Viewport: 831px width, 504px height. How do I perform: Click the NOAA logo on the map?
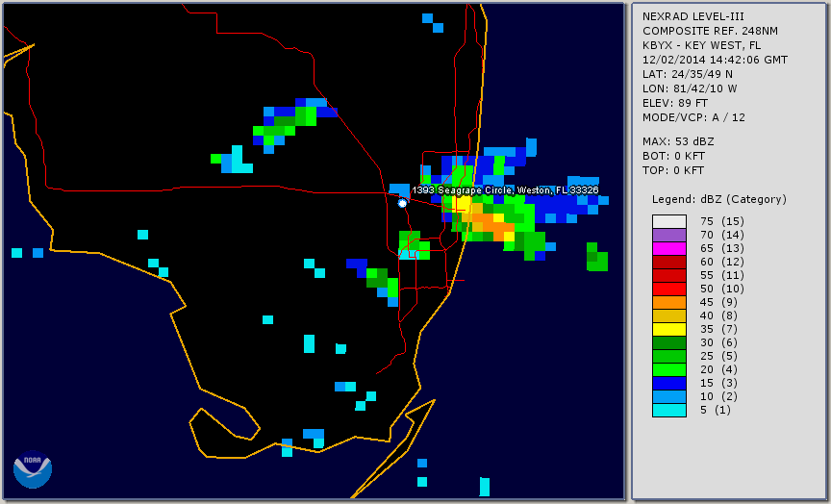click(33, 469)
